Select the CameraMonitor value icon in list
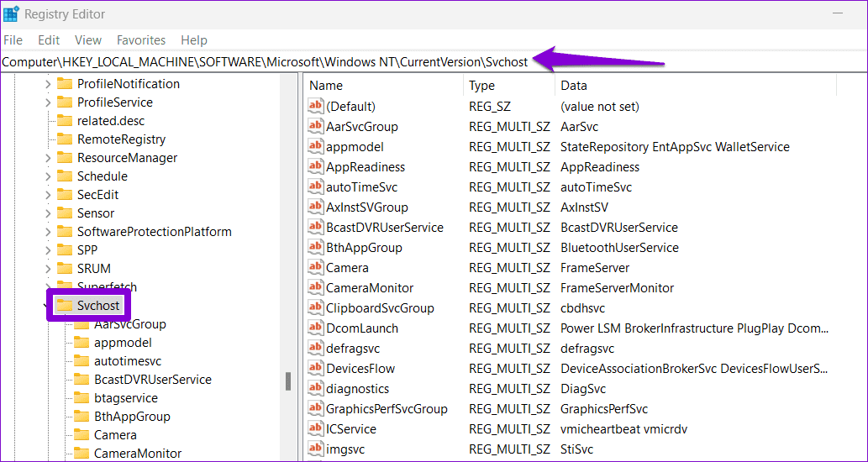Image resolution: width=868 pixels, height=462 pixels. 316,288
